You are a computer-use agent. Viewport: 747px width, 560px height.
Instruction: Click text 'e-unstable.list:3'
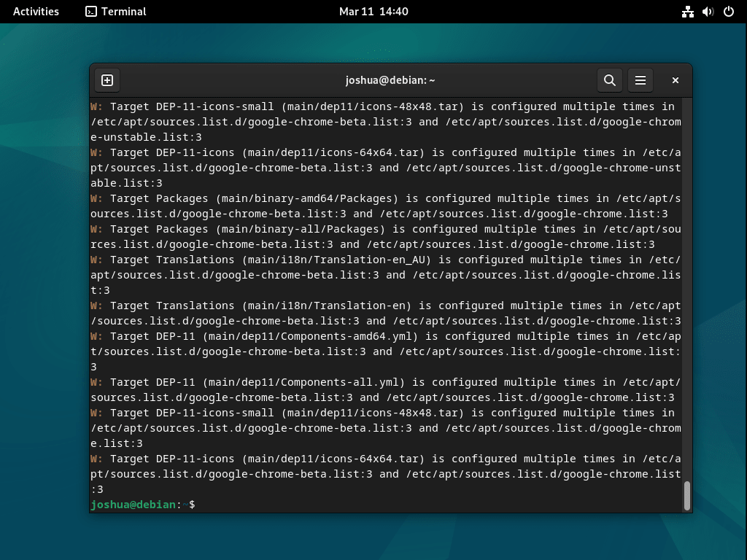(146, 137)
